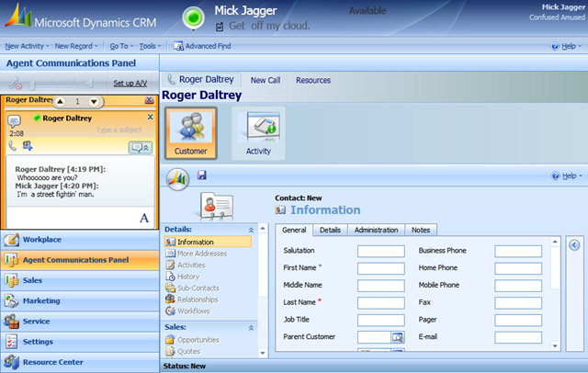This screenshot has width=588, height=373.
Task: Click the Type a subject field
Action: pos(119,130)
